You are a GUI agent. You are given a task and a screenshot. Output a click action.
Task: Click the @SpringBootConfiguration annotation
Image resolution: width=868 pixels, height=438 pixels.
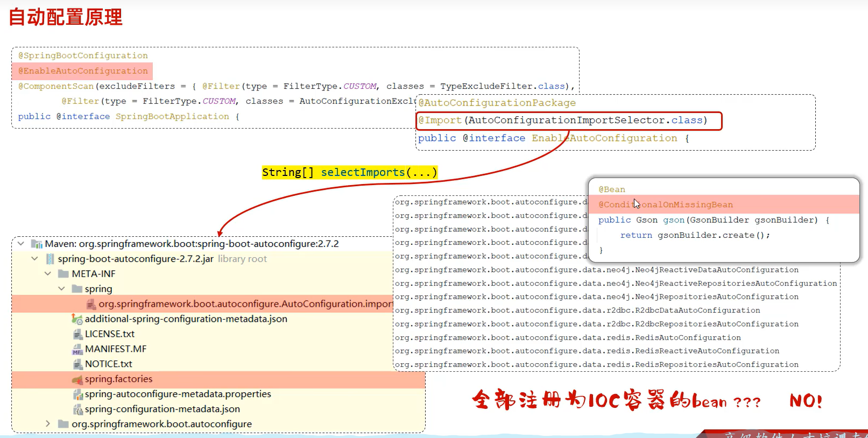(83, 56)
